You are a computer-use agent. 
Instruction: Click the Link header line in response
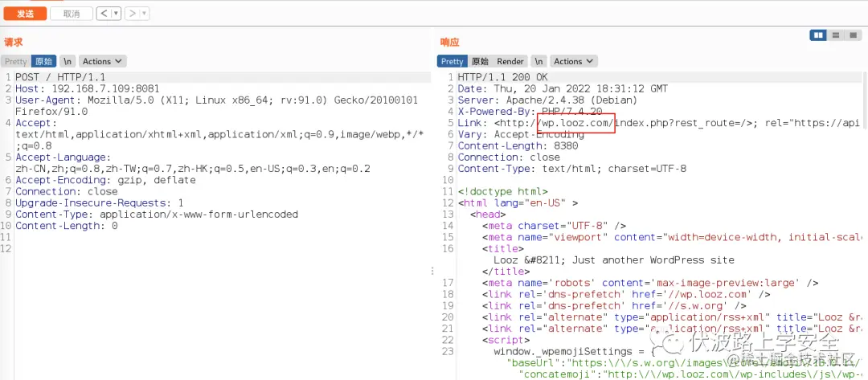[659, 123]
